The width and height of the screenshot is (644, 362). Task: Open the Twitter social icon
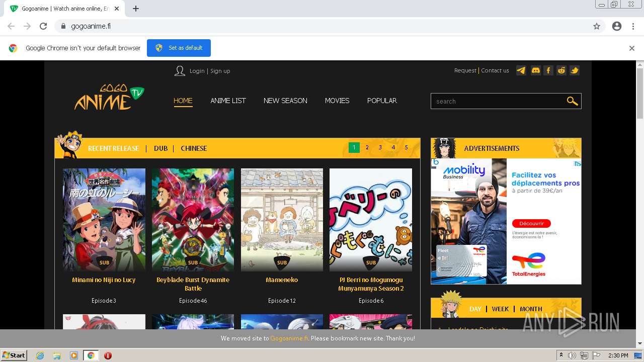[x=575, y=70]
